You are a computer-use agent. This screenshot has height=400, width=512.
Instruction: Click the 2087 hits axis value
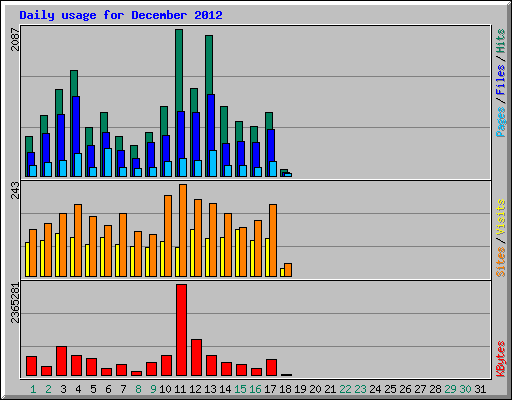point(15,39)
